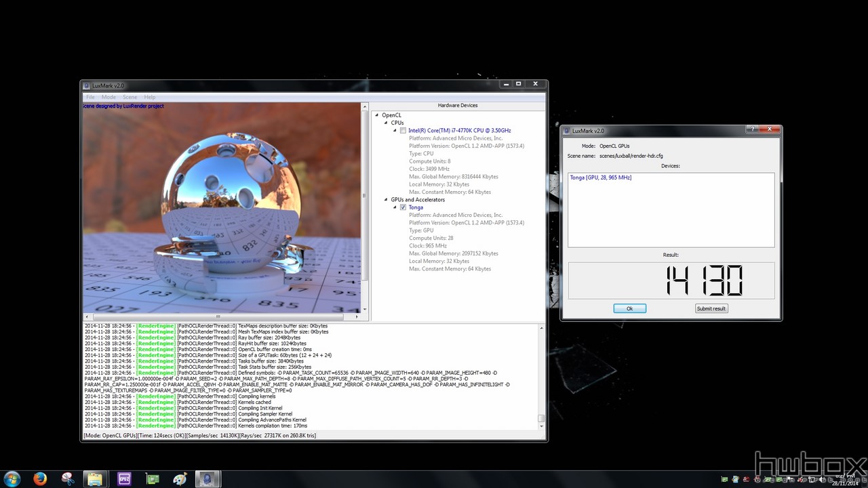Image resolution: width=868 pixels, height=488 pixels.
Task: Select the CPUs tree label
Action: point(397,123)
